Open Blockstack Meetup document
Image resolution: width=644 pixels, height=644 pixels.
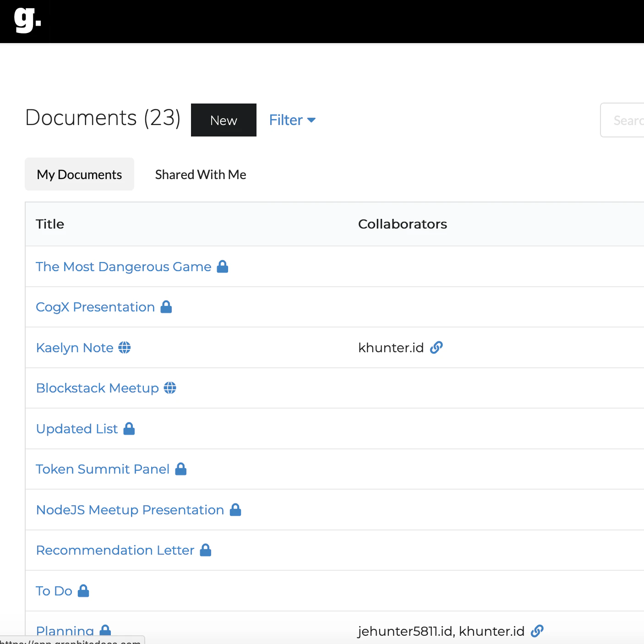tap(98, 388)
